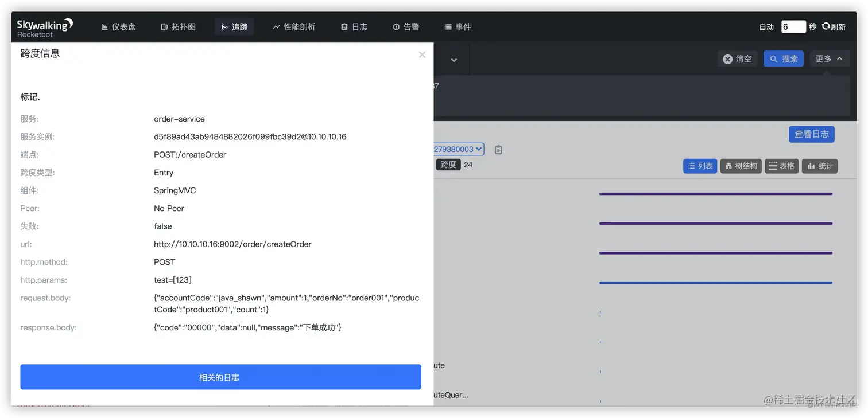Click the 查看日志 button
Viewport: 868px width, 418px height.
pyautogui.click(x=812, y=134)
